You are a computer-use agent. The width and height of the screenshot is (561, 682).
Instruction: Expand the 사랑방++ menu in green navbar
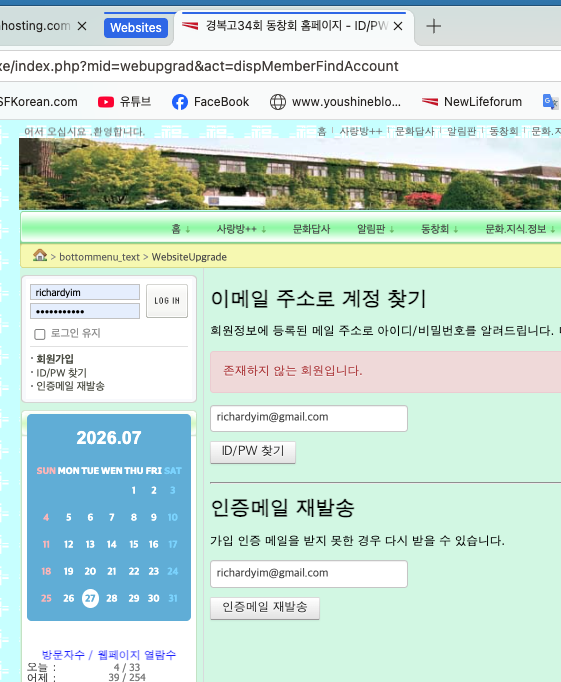pos(241,229)
